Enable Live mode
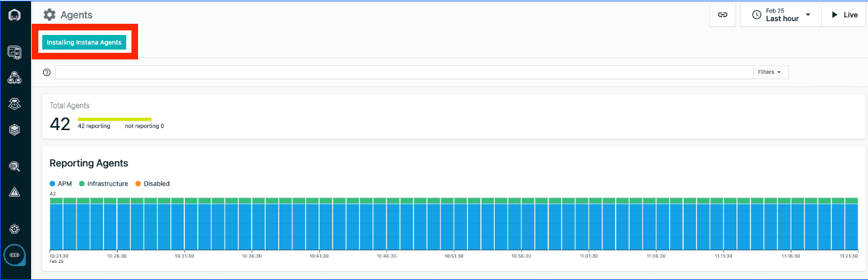This screenshot has height=280, width=868. click(x=844, y=15)
